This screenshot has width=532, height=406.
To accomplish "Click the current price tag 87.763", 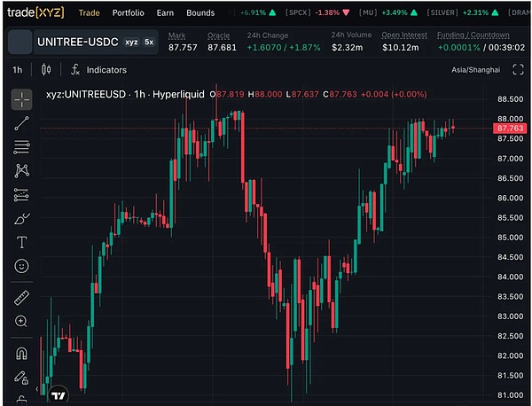I will coord(510,129).
